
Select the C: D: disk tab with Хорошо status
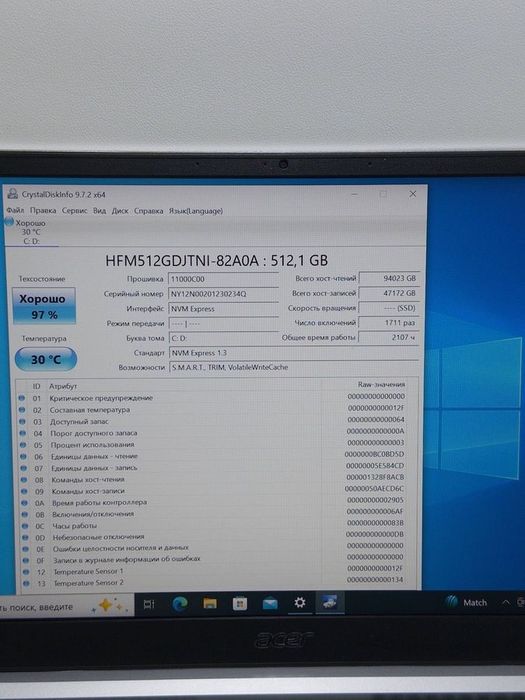31,232
